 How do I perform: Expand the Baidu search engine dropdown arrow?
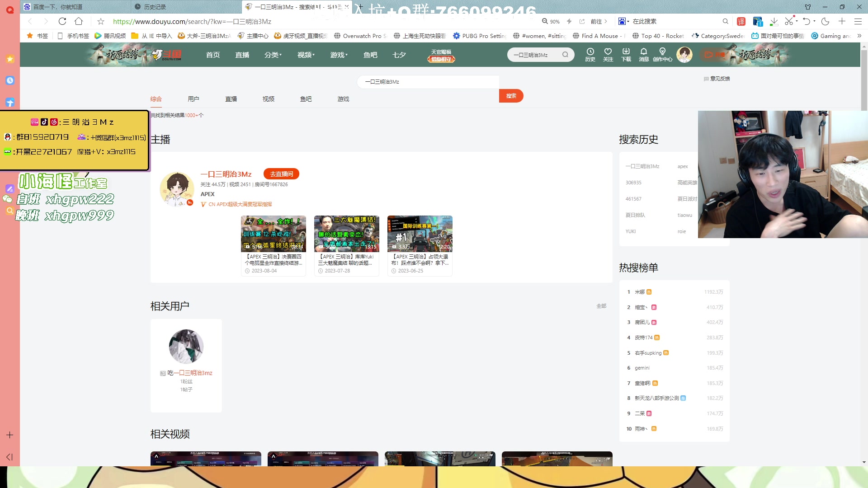628,21
